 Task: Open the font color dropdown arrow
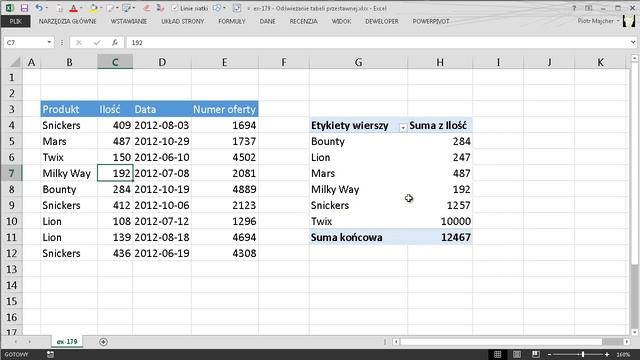pos(81,8)
